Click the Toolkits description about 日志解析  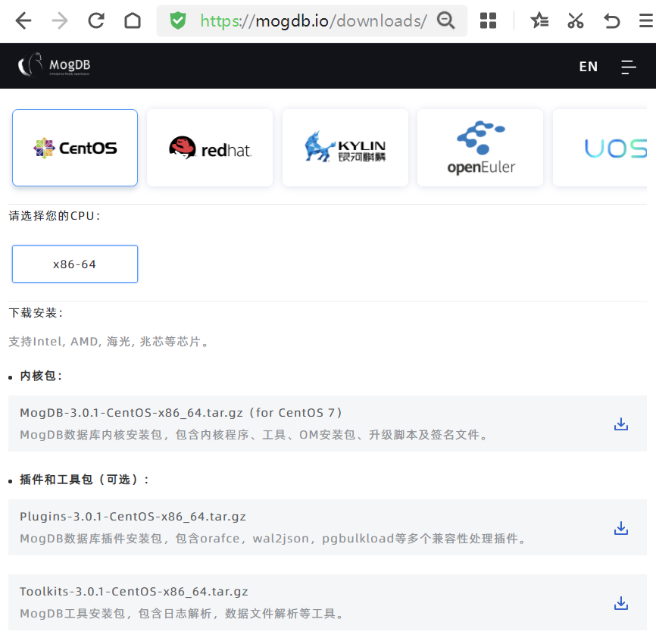coord(182,614)
